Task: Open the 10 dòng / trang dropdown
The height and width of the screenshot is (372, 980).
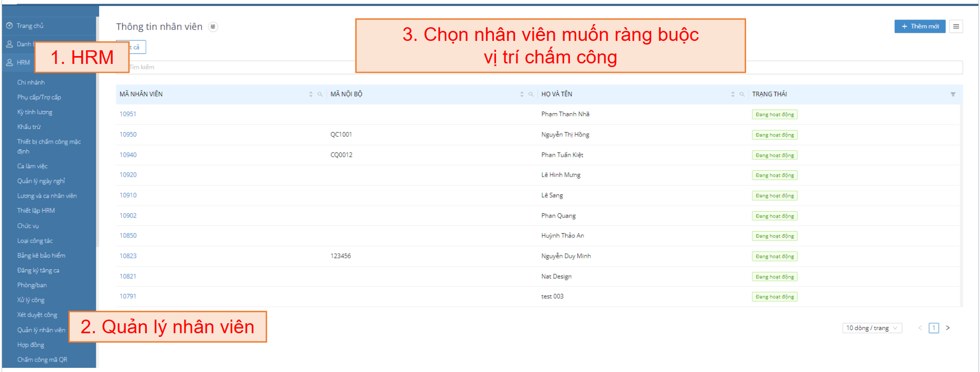Action: [871, 328]
